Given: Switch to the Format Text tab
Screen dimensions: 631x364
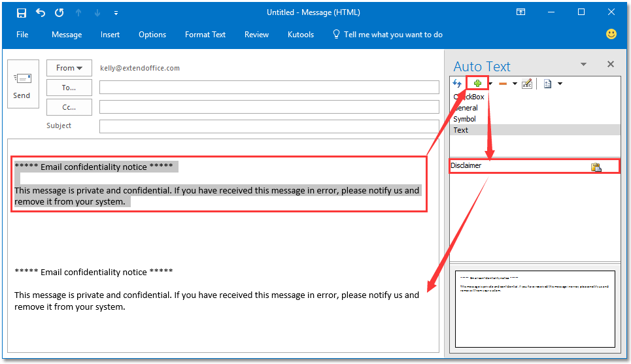Looking at the screenshot, I should [x=205, y=35].
